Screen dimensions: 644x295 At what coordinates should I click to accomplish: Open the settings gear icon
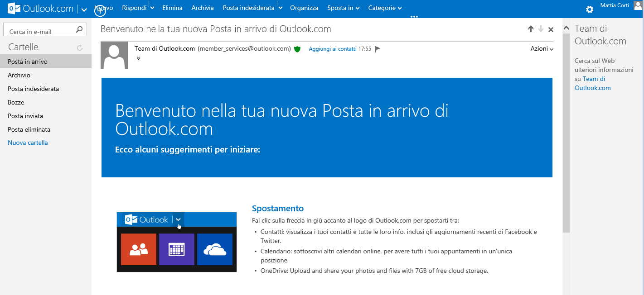590,9
